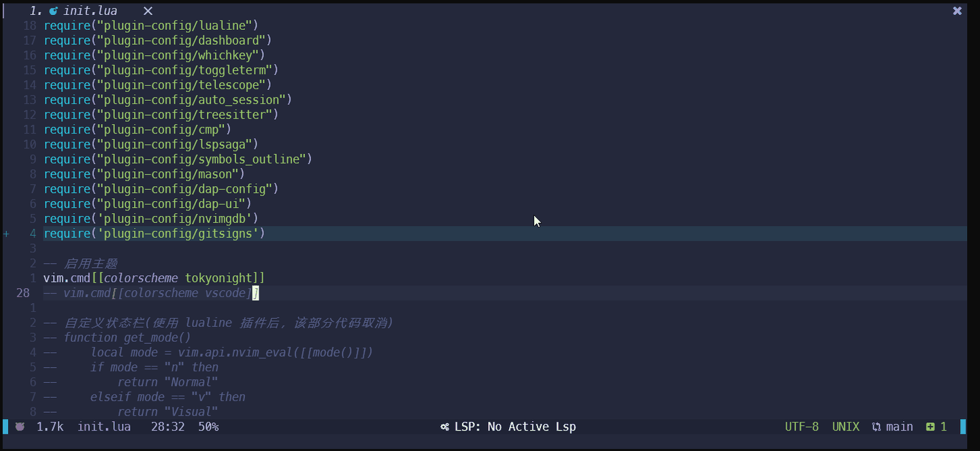Click the init.lua filename in the statusline
Image resolution: width=980 pixels, height=451 pixels.
(x=104, y=426)
